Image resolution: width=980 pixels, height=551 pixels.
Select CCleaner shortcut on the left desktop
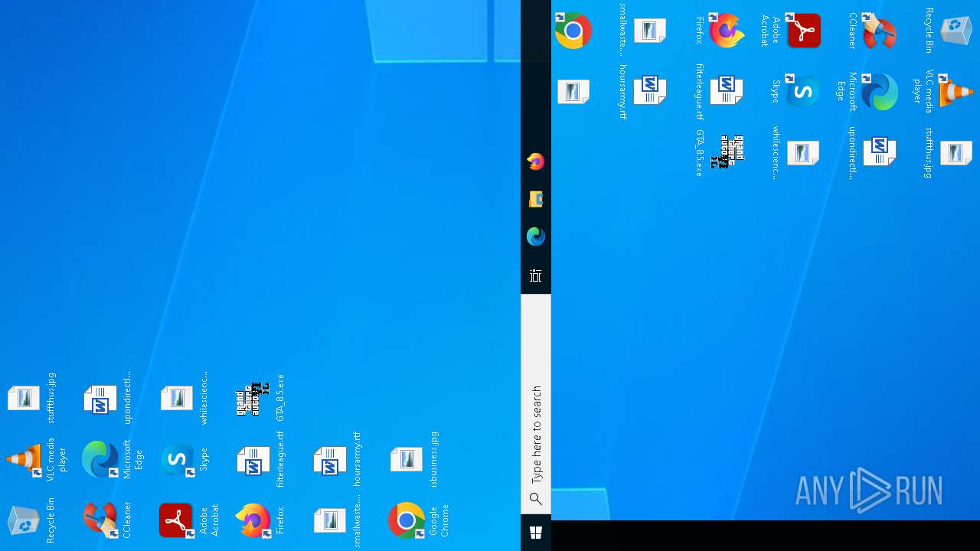coord(107,520)
